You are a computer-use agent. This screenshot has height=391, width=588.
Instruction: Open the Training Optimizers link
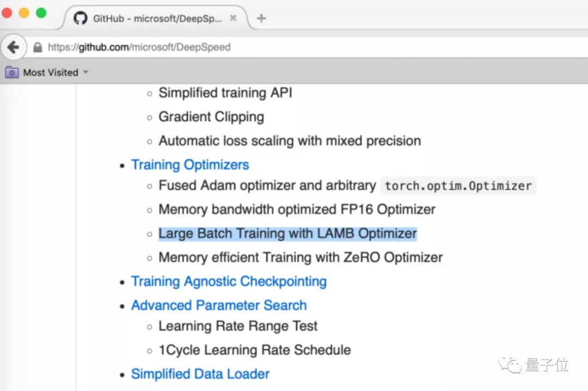click(190, 164)
